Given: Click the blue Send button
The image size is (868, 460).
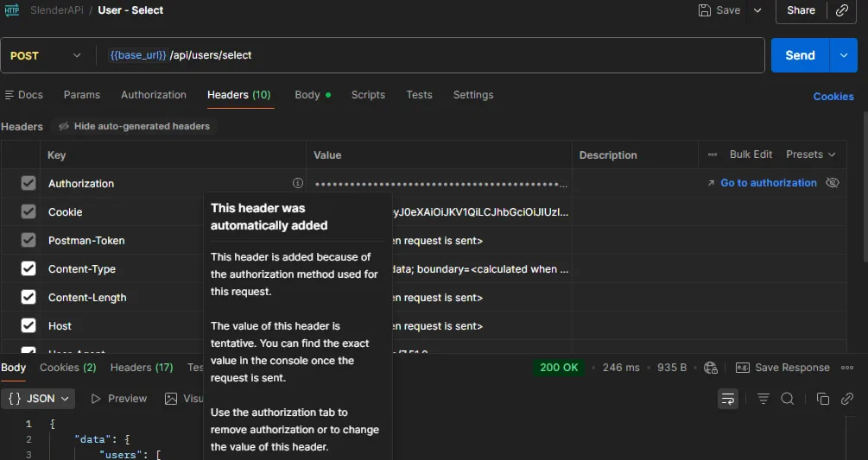Looking at the screenshot, I should coord(800,55).
